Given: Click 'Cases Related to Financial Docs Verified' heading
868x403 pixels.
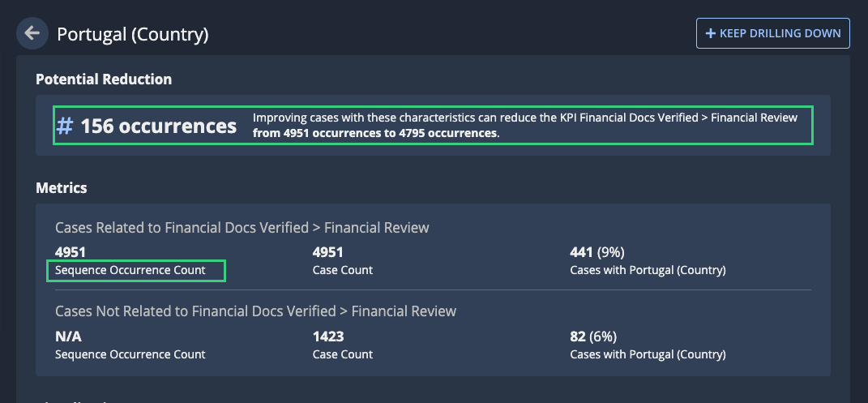Looking at the screenshot, I should [x=242, y=228].
